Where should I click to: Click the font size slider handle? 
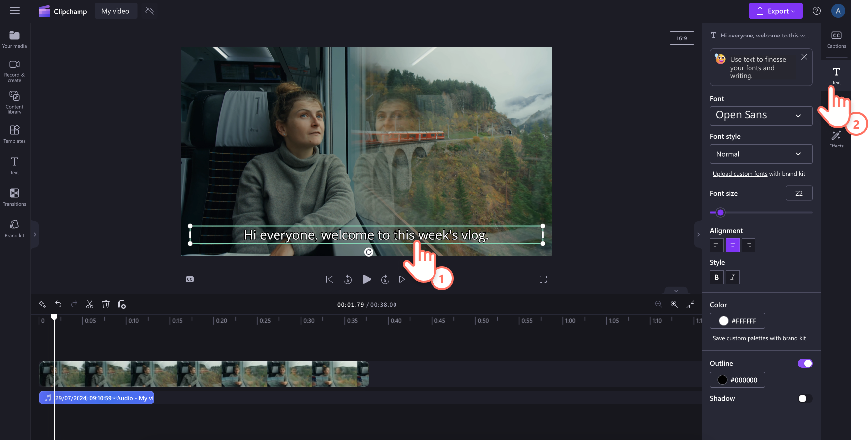(721, 212)
